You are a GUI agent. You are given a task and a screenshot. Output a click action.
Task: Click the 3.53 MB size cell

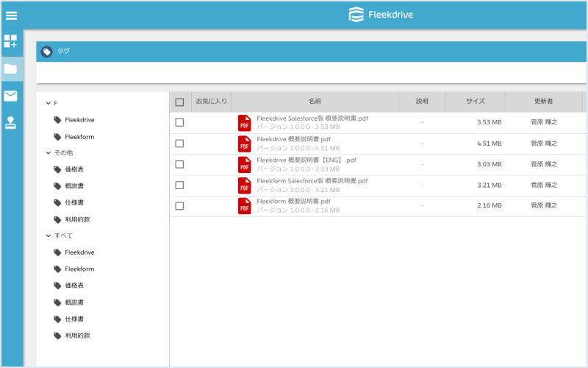489,122
